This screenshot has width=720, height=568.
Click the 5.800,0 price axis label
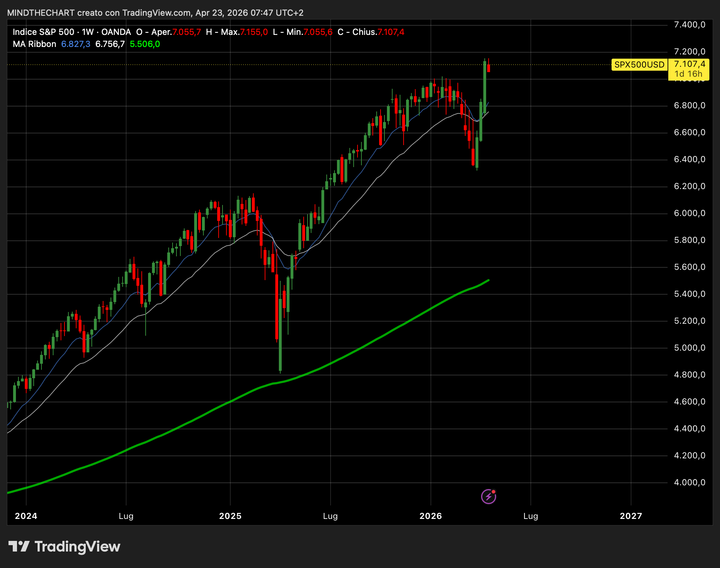(x=690, y=240)
